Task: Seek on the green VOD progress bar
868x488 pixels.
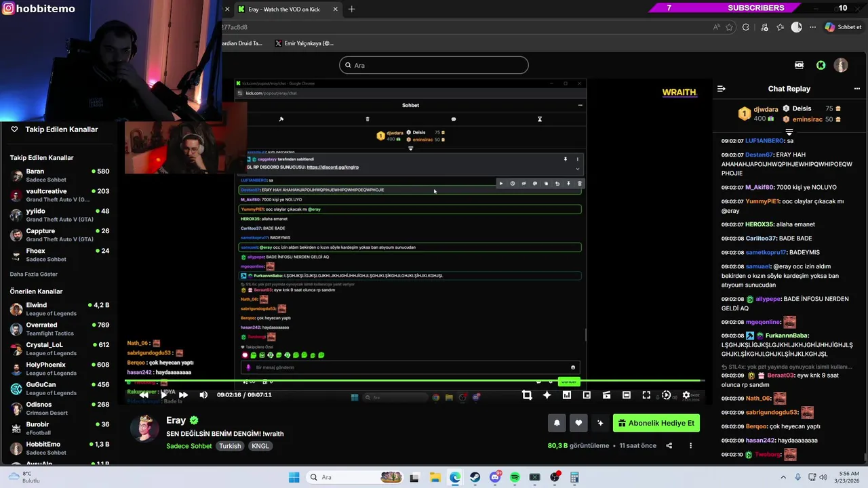Action: pyautogui.click(x=414, y=381)
